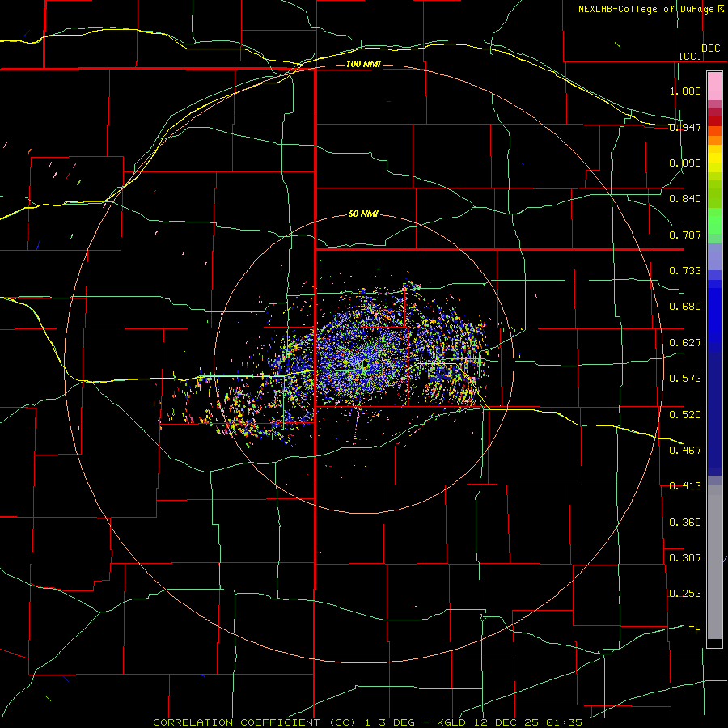Click the 0.467 scale value
Image resolution: width=728 pixels, height=728 pixels.
[685, 451]
